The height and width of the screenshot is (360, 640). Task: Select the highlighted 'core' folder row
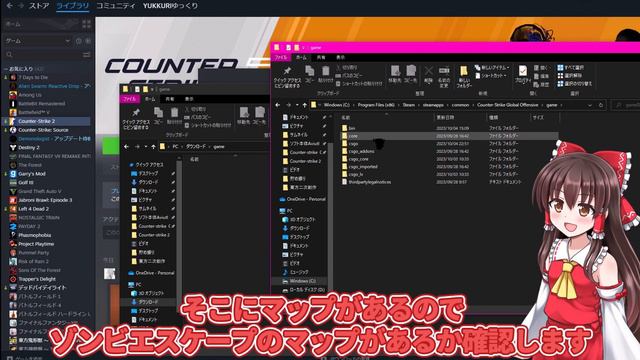449,136
